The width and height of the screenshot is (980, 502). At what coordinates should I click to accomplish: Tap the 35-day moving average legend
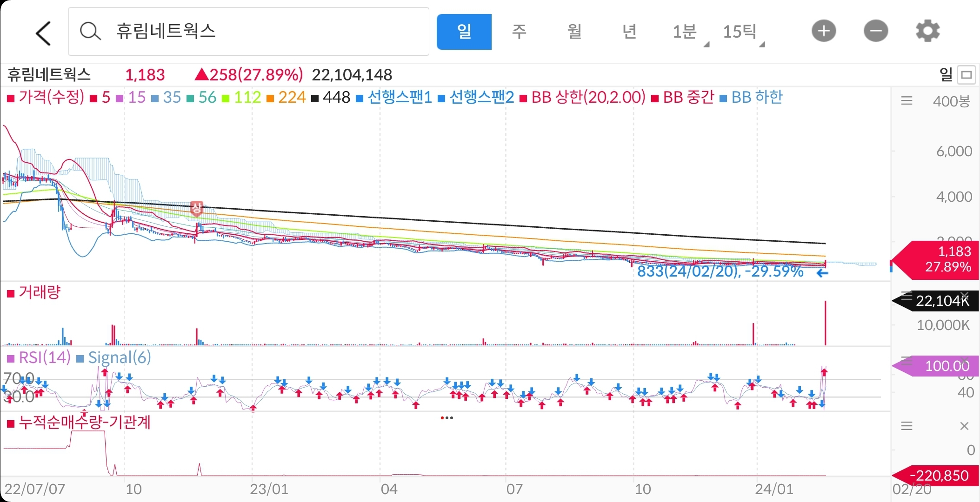166,97
